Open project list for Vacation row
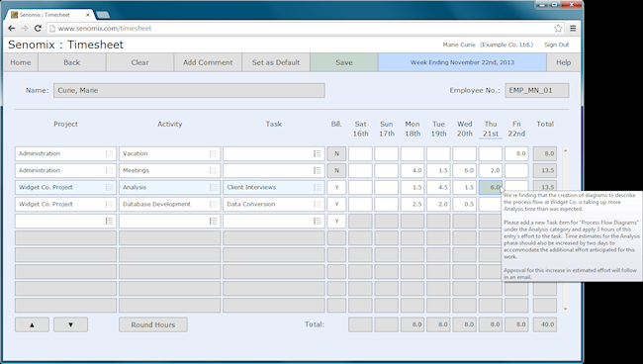The height and width of the screenshot is (364, 643). tap(109, 153)
